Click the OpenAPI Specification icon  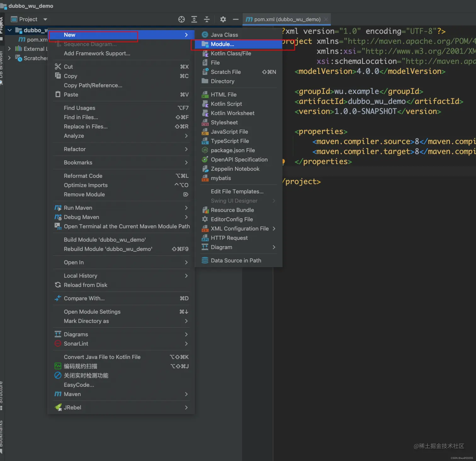point(205,160)
